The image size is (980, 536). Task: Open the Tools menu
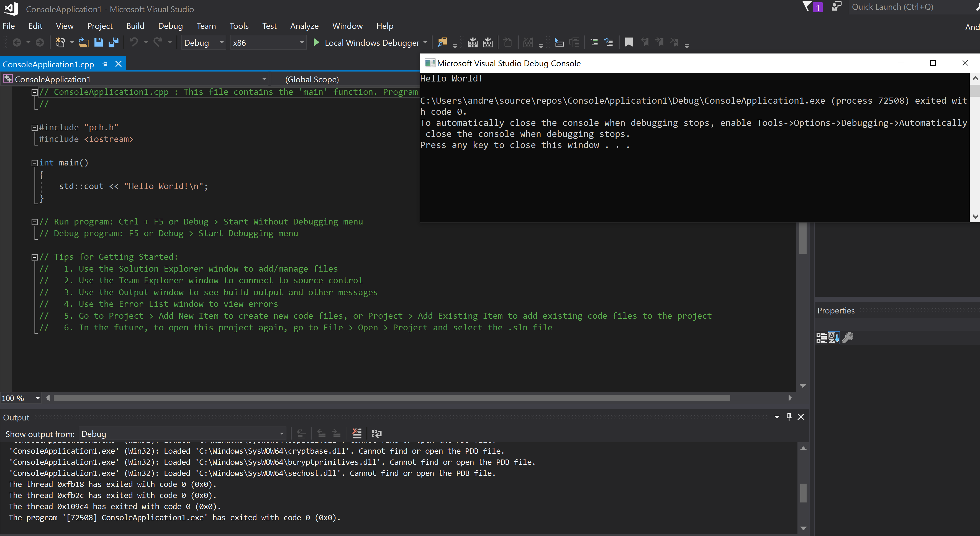tap(239, 26)
